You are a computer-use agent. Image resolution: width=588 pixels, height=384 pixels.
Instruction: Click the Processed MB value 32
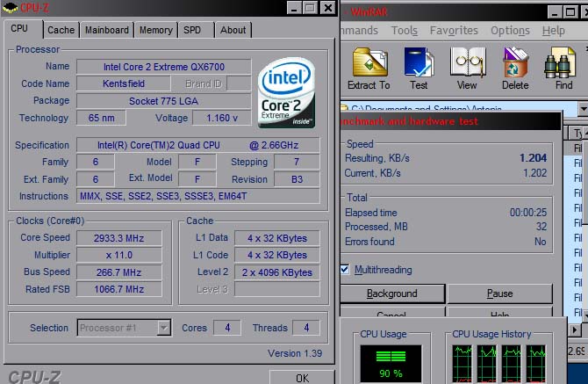[541, 227]
